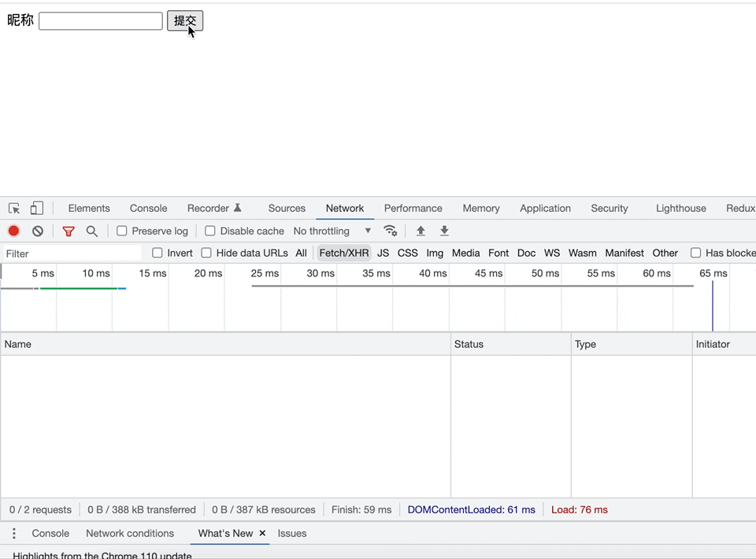Filter requests by Doc
The image size is (756, 559).
[527, 253]
